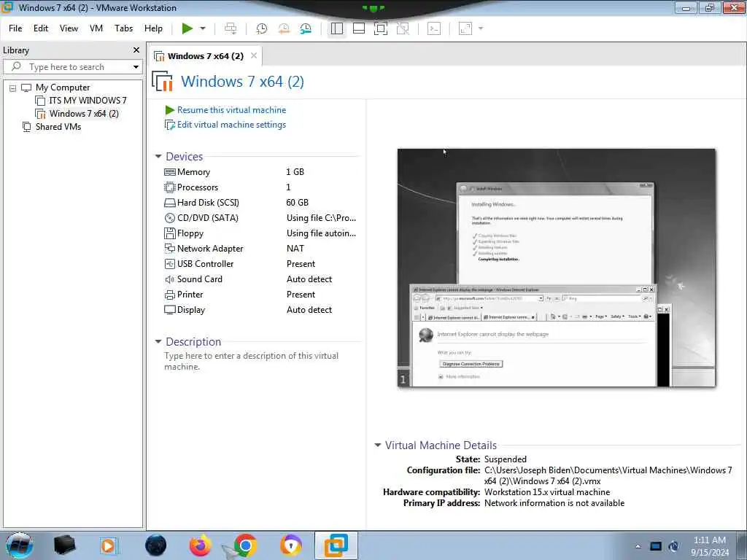Image resolution: width=747 pixels, height=560 pixels.
Task: Click the Sound Card device
Action: click(199, 279)
